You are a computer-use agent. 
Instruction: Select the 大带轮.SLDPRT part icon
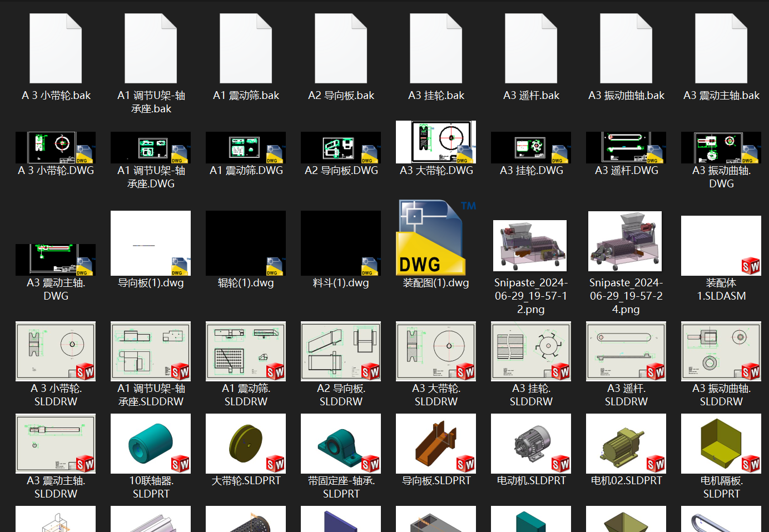click(x=246, y=444)
